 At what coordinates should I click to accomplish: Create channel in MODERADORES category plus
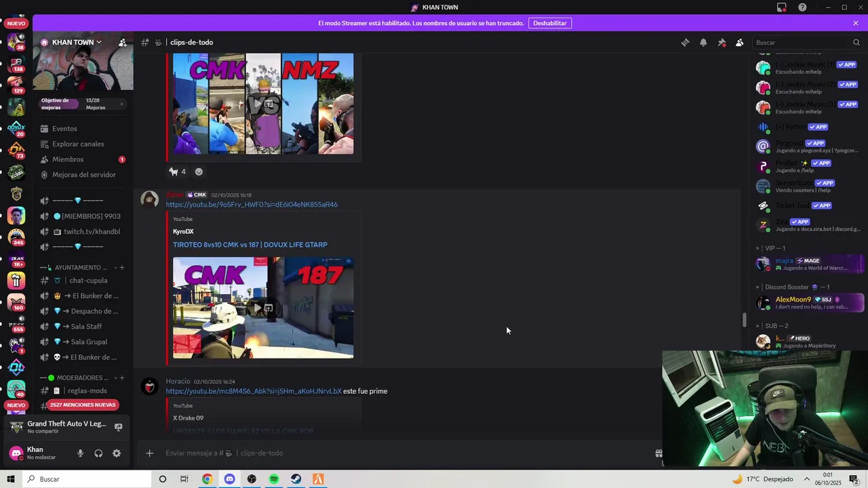click(122, 378)
